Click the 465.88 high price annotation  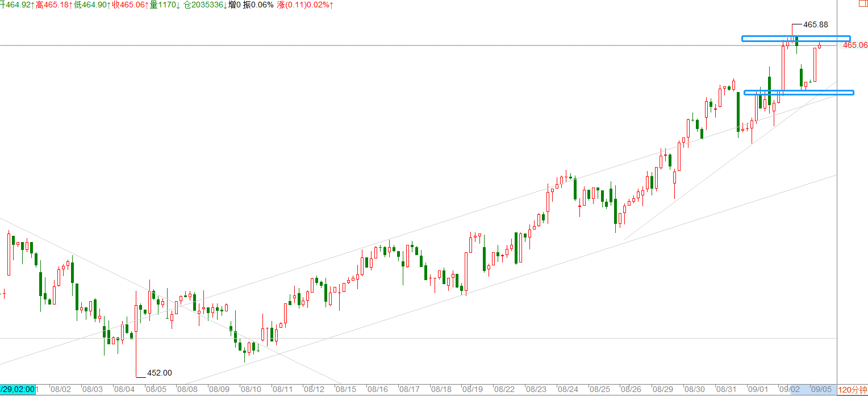click(816, 24)
